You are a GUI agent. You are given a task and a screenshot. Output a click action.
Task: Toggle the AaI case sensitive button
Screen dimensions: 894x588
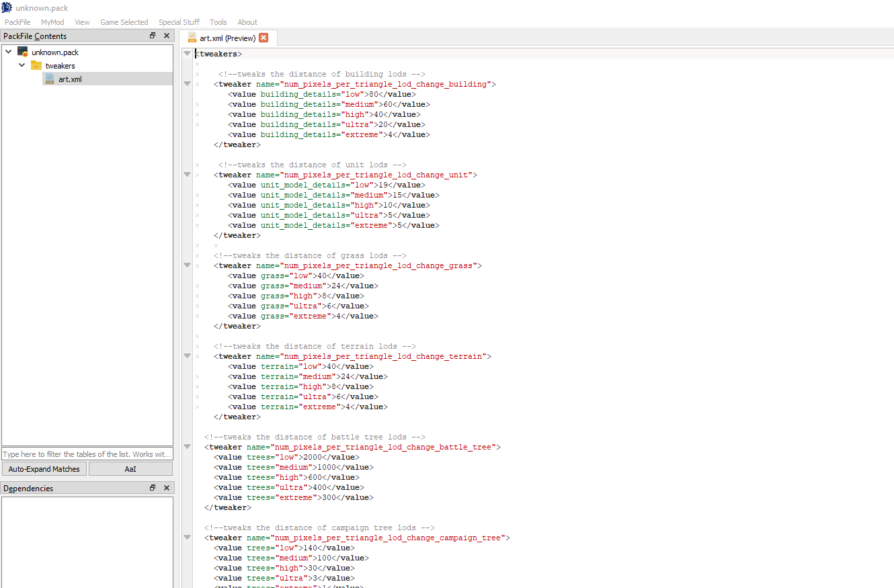[x=130, y=469]
